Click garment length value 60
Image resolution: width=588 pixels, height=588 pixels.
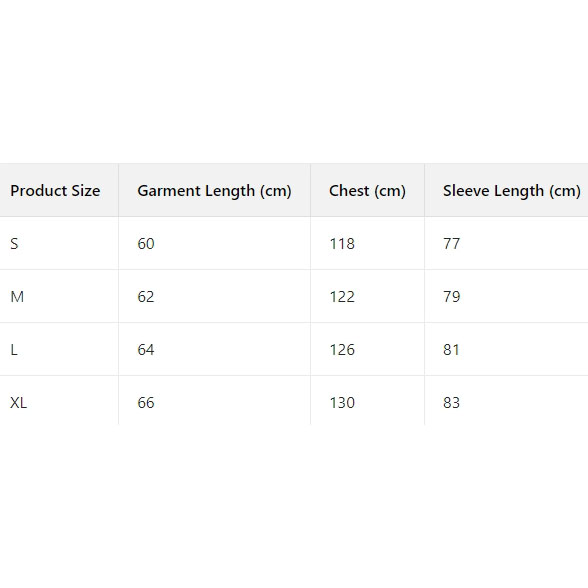pyautogui.click(x=146, y=244)
